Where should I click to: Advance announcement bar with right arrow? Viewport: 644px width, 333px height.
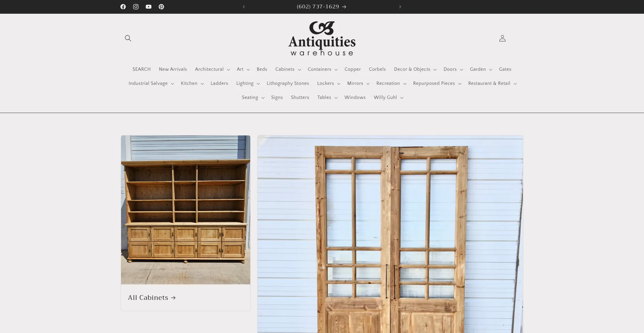coord(400,7)
